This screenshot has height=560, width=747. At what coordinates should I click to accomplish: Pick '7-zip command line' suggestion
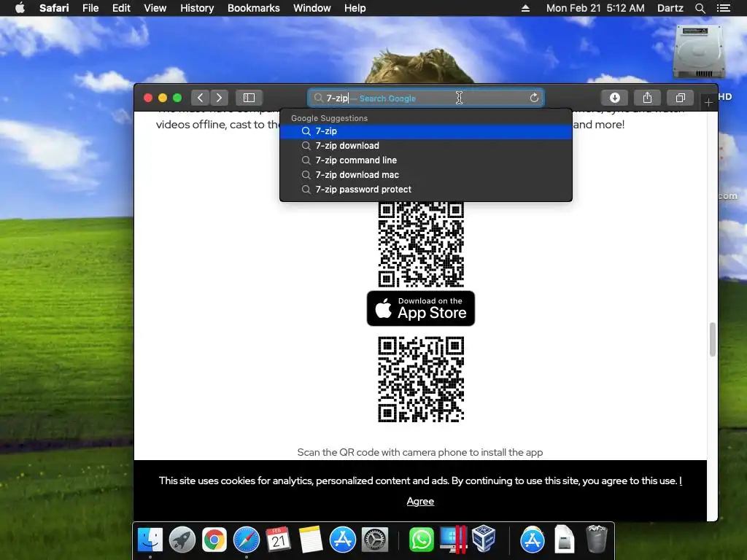tap(426, 160)
